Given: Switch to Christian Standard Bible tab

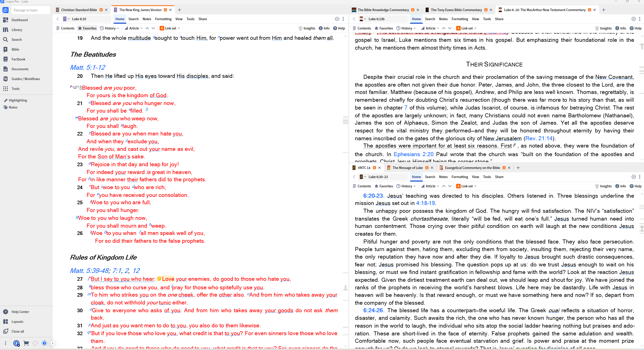Looking at the screenshot, I should pos(79,10).
